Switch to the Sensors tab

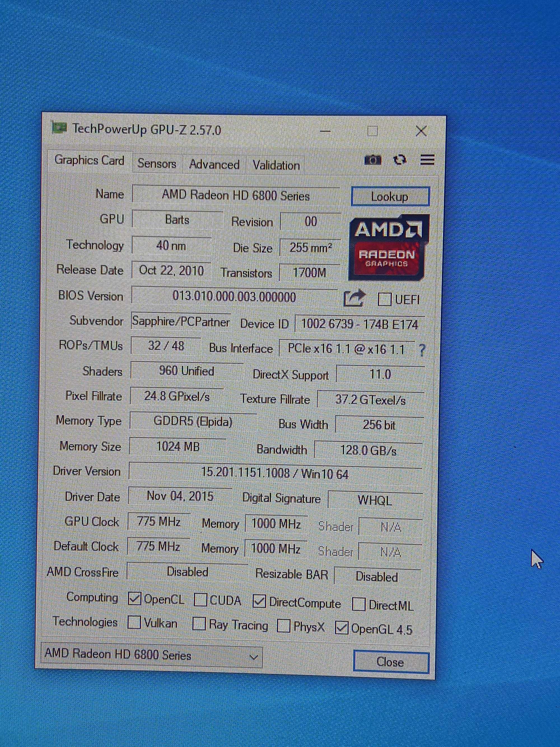[x=157, y=164]
